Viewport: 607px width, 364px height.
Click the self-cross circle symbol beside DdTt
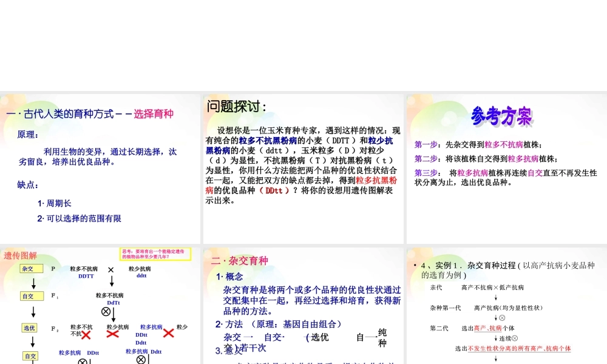point(106,311)
